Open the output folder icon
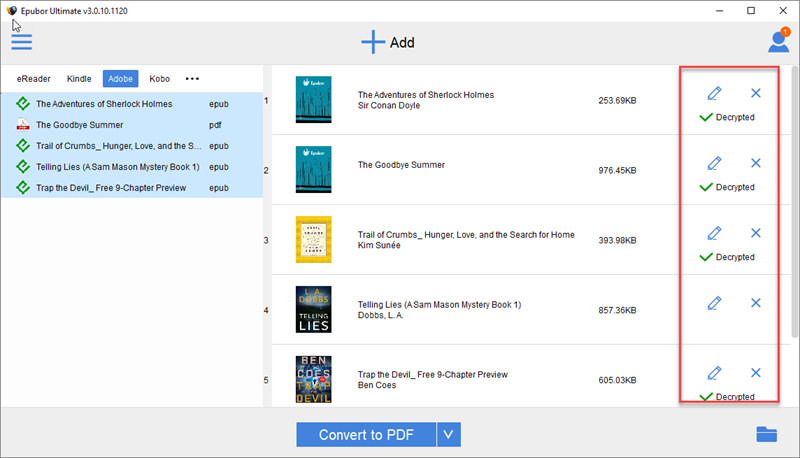The image size is (800, 458). 766,434
